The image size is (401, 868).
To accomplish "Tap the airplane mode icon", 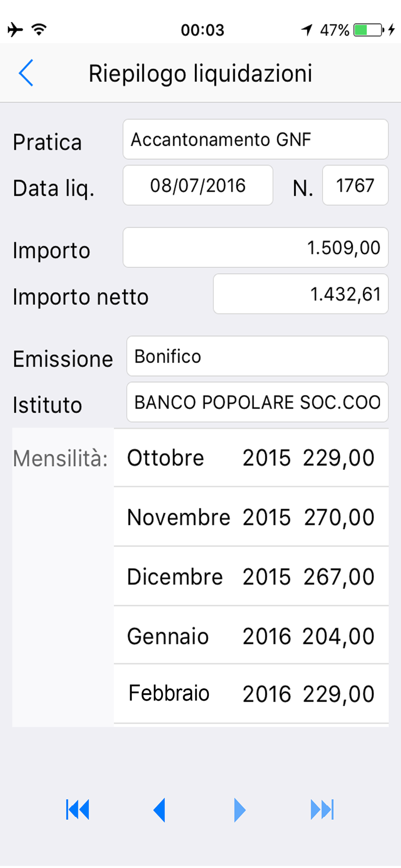I will [x=15, y=30].
